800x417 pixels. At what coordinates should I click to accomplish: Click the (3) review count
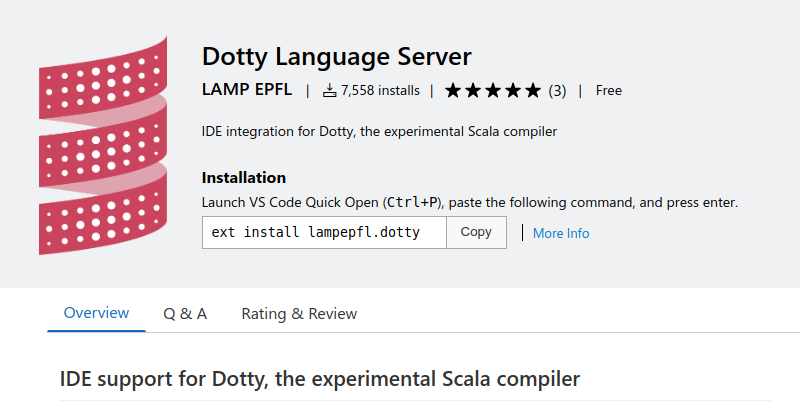tap(557, 91)
